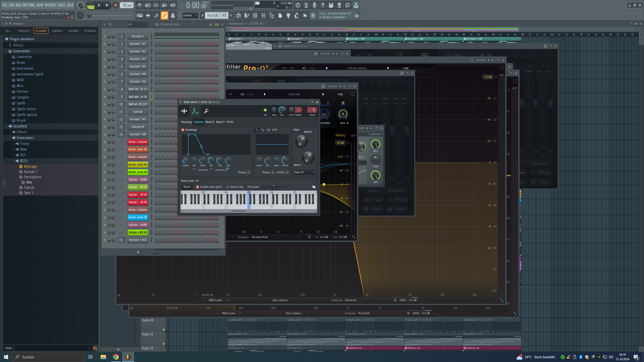Switch to the Pitch envelope tab

click(230, 122)
